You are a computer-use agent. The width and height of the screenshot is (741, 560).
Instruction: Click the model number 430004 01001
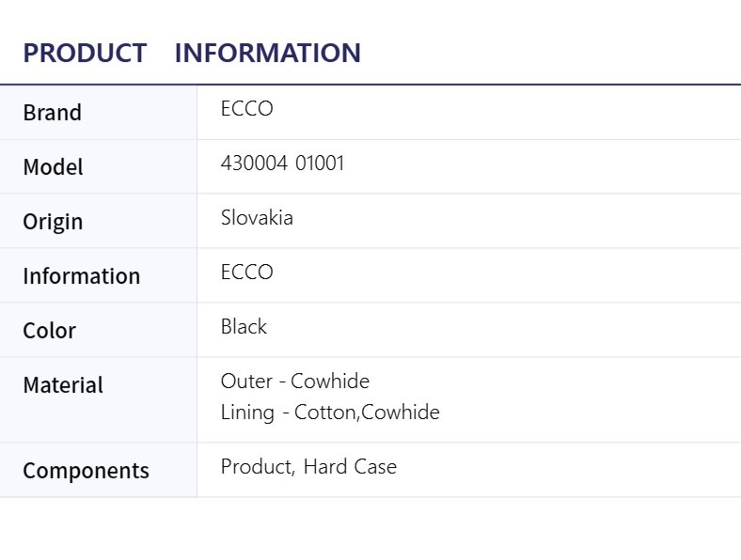[282, 163]
